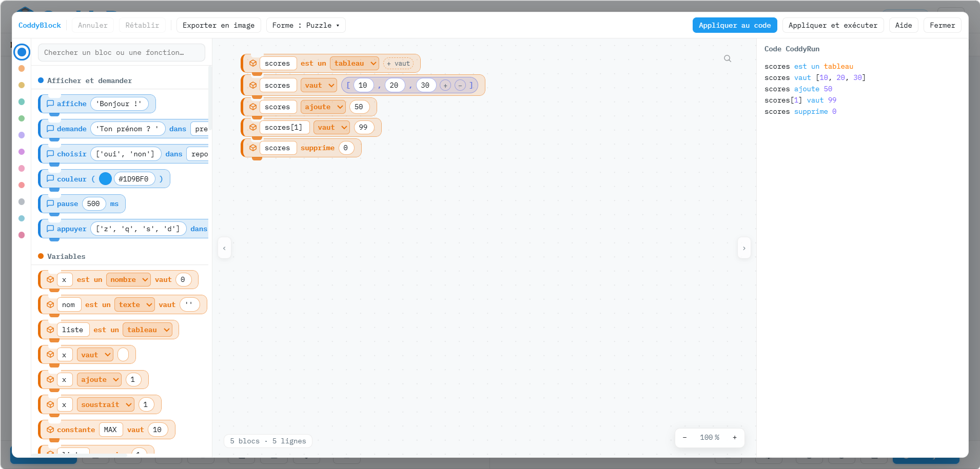
Task: Click the cube icon on 'scores supprime 0' block
Action: click(253, 148)
